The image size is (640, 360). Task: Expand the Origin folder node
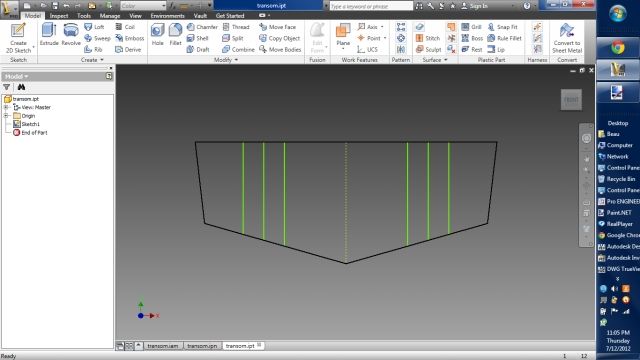pos(6,116)
